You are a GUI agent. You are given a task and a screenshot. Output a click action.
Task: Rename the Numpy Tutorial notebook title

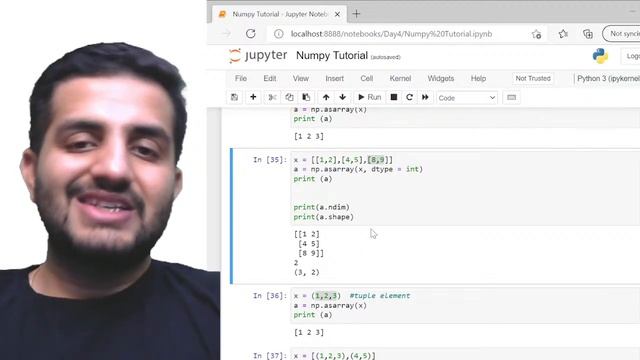coord(332,56)
